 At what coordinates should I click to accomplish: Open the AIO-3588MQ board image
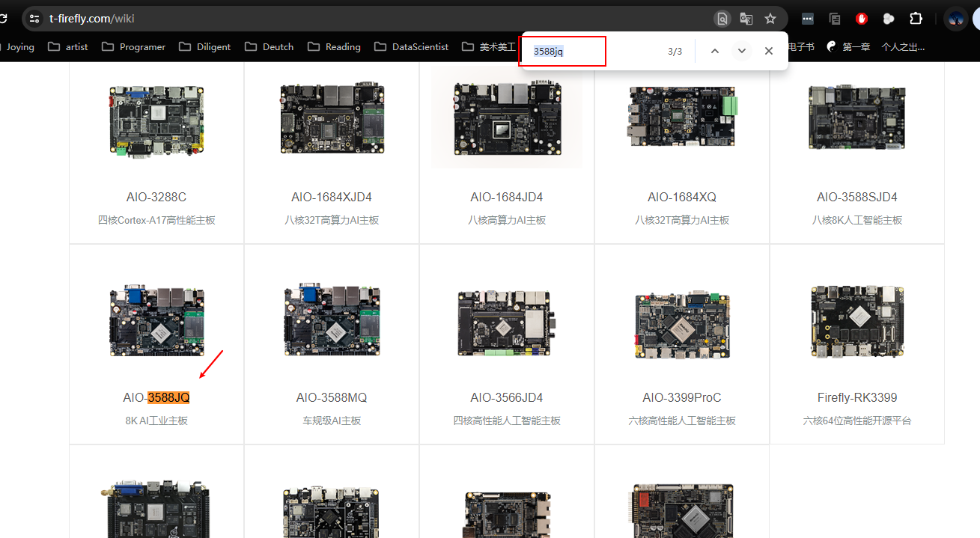pos(332,320)
